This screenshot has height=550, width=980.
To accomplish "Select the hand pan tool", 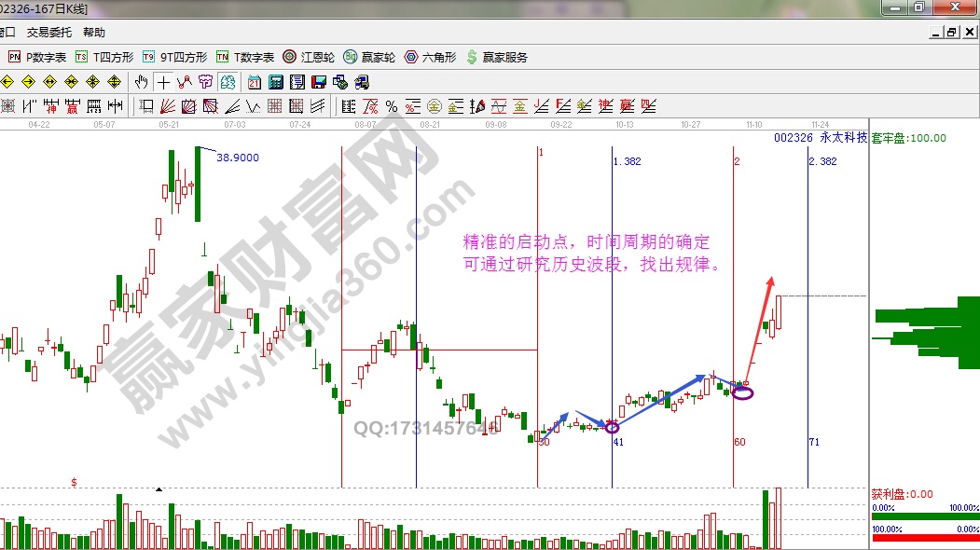I will tap(143, 82).
